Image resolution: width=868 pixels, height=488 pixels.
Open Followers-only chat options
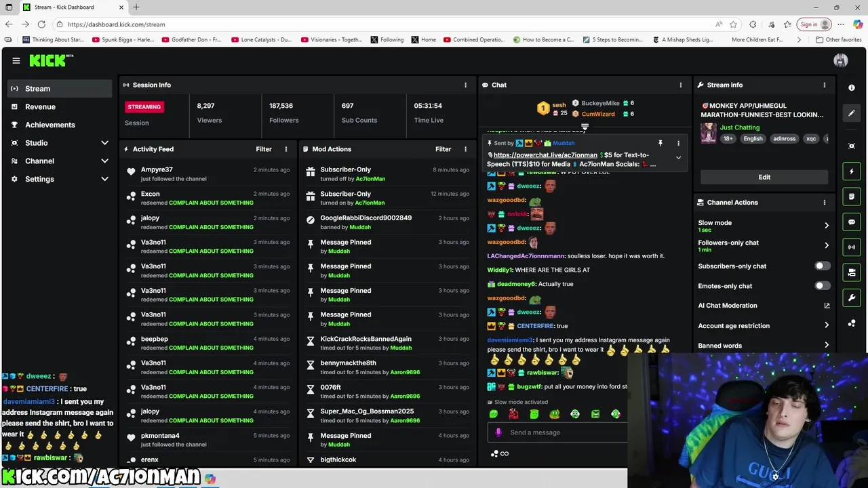click(764, 245)
